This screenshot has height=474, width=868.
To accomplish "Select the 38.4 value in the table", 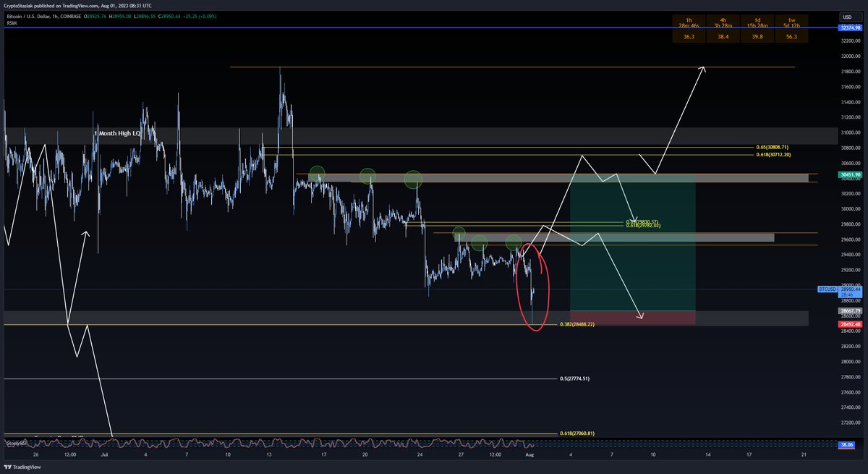I will 722,36.
